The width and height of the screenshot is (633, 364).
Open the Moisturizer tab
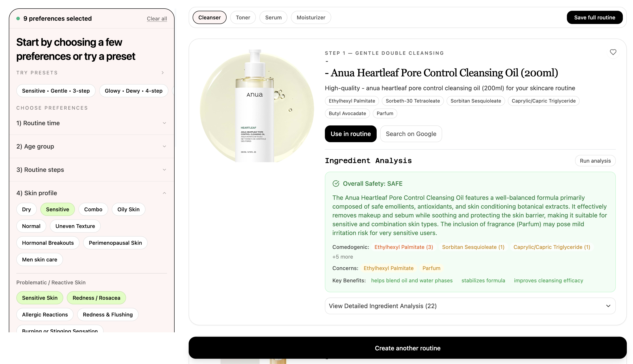(311, 17)
